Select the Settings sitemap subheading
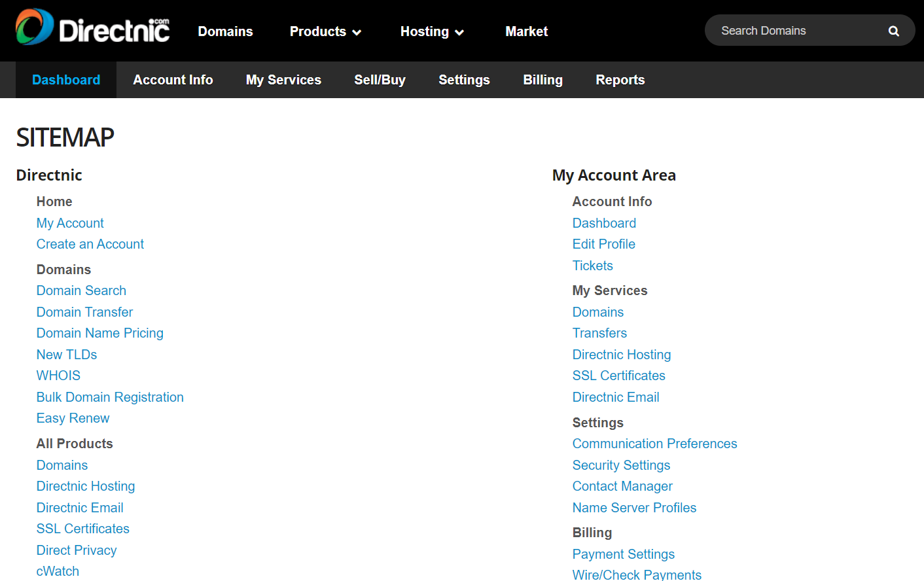 597,423
